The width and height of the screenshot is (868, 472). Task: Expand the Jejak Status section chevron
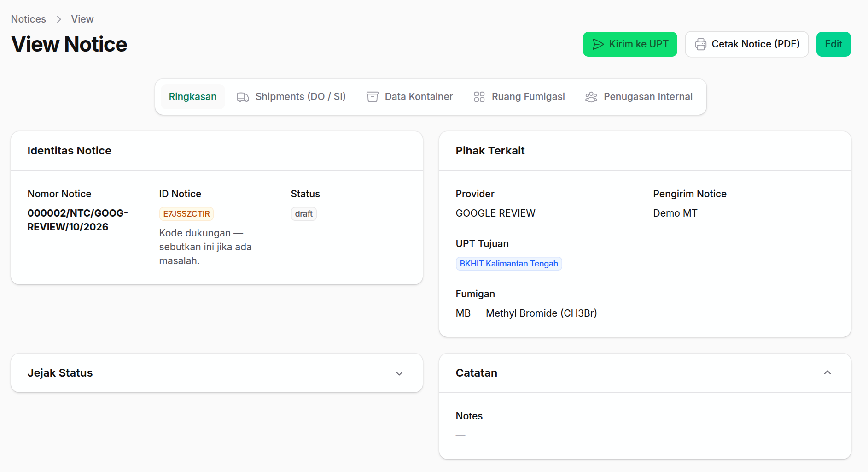coord(399,373)
